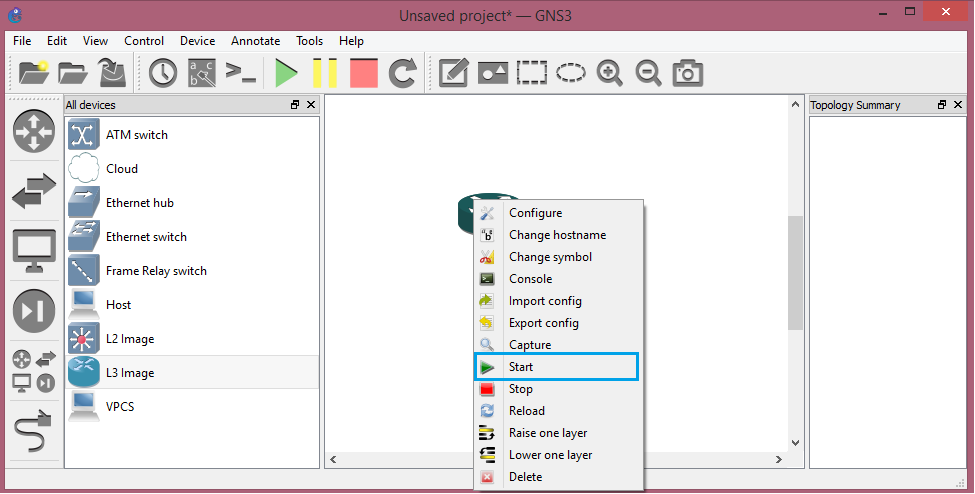Click the zoom in magnifier icon
Viewport: 975px width, 494px height.
click(x=609, y=73)
